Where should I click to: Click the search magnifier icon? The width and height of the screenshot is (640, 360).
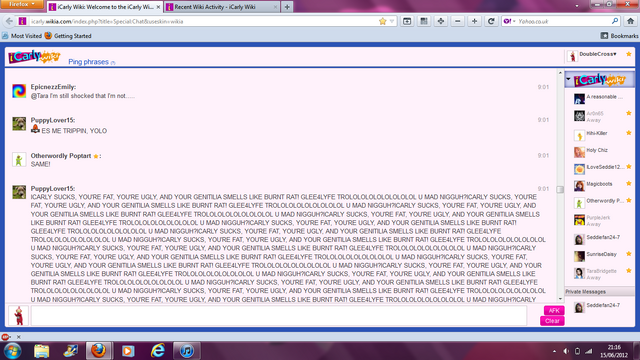pos(615,21)
